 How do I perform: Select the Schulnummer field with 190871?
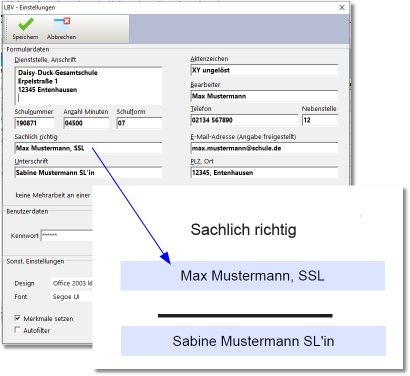(x=35, y=123)
